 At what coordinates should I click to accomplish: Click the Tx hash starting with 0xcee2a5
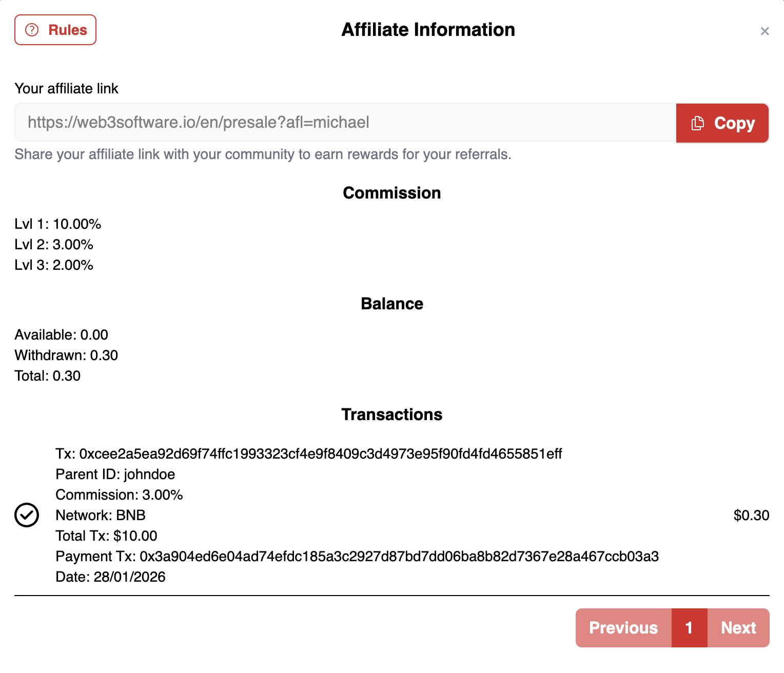coord(320,454)
